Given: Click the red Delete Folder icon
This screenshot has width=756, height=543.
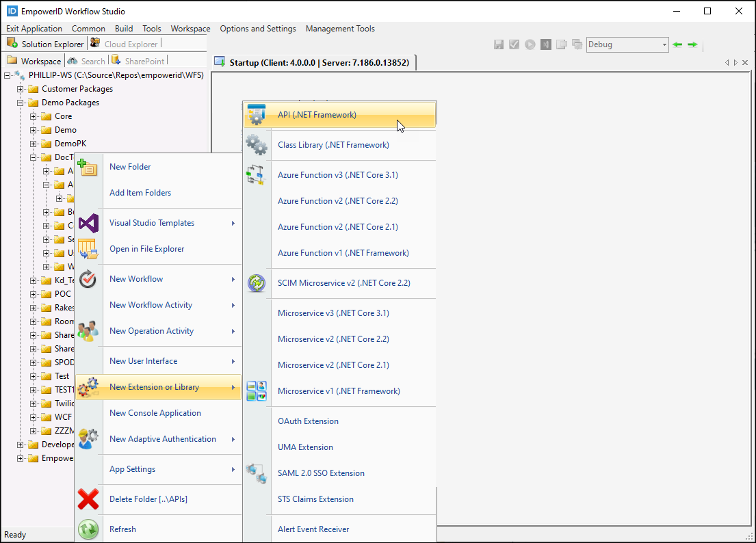Looking at the screenshot, I should coord(88,499).
